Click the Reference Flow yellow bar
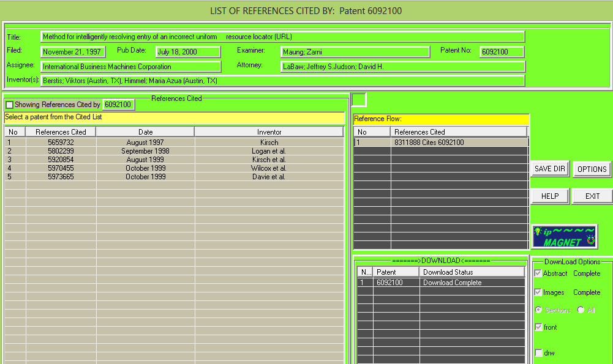The height and width of the screenshot is (364, 613). [441, 119]
